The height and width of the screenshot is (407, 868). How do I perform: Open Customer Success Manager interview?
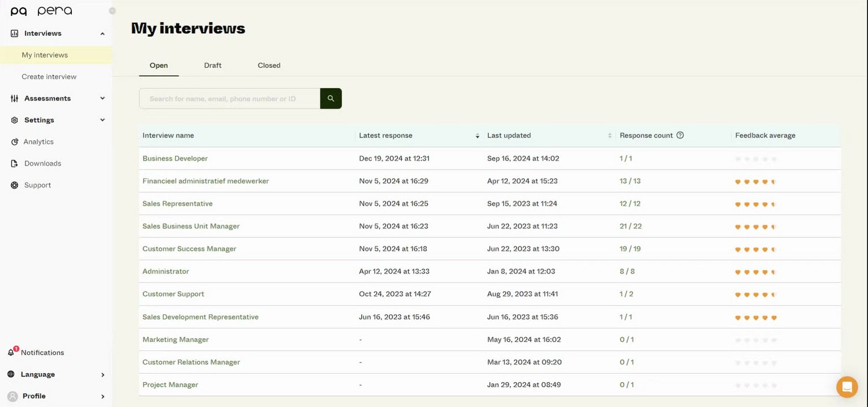(x=189, y=249)
